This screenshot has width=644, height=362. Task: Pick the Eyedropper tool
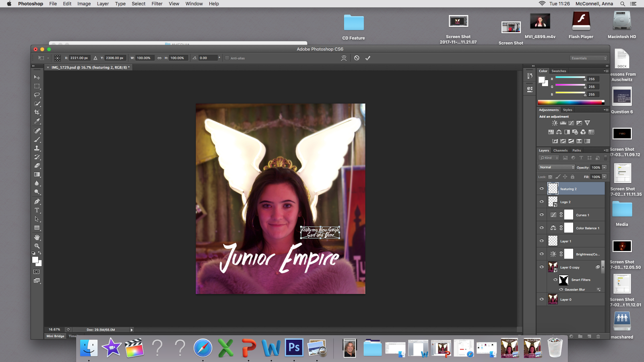(37, 121)
